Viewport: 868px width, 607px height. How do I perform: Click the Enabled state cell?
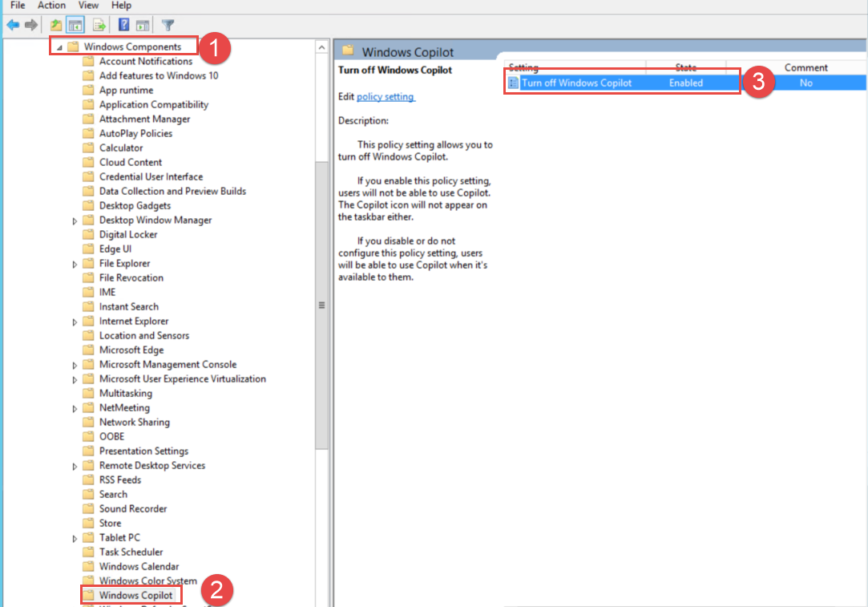pos(686,83)
